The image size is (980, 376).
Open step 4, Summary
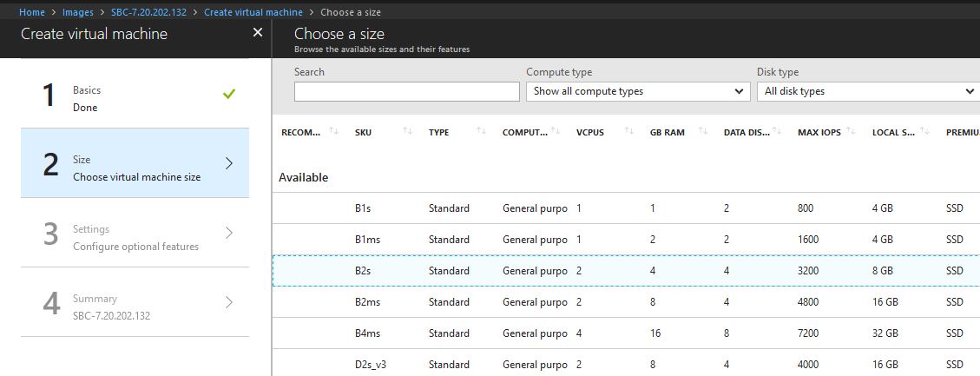135,302
